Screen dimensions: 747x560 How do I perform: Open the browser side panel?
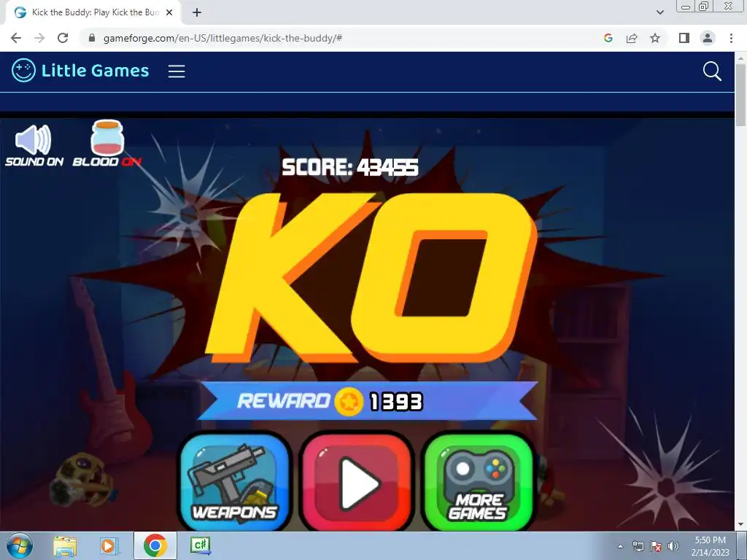pyautogui.click(x=684, y=38)
